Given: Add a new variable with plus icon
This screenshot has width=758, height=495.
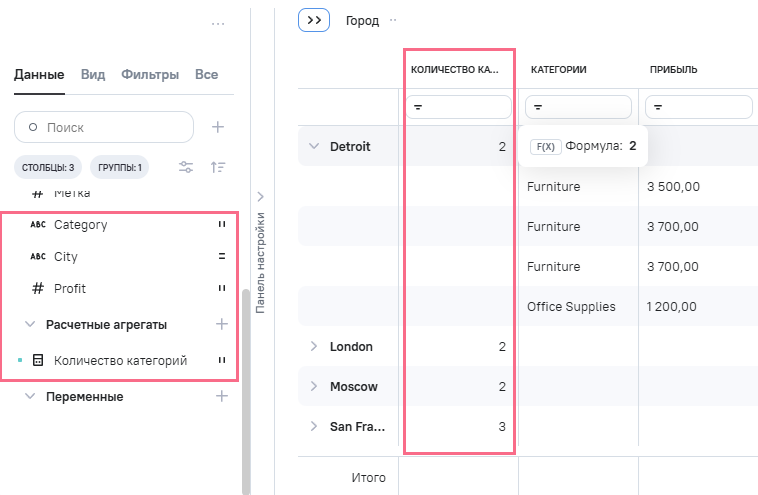Looking at the screenshot, I should [222, 396].
